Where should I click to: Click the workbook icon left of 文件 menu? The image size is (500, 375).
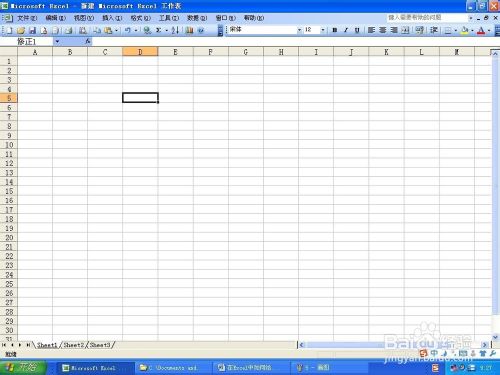click(8, 18)
